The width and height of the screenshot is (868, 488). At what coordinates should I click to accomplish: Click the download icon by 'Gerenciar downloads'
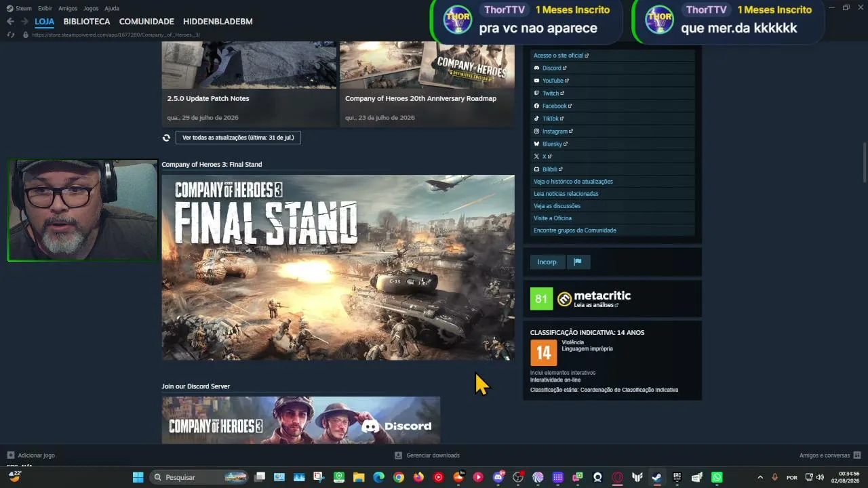398,455
